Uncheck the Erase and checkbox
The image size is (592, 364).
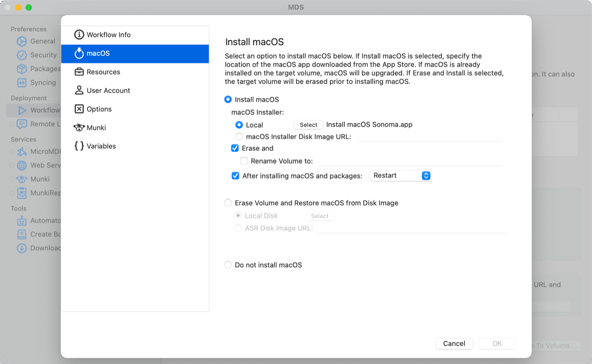pos(235,148)
